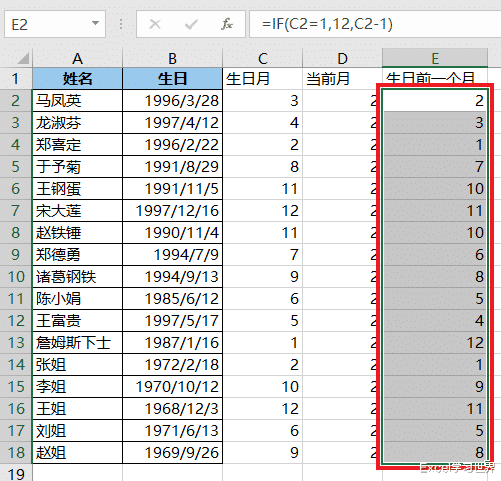Select column B header
The image size is (501, 481).
[x=172, y=58]
